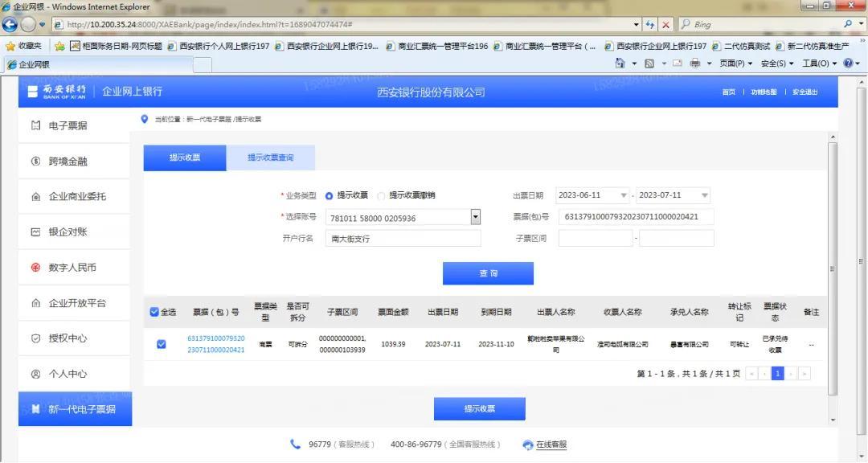The width and height of the screenshot is (868, 463).
Task: Click the second 子票区间 input field
Action: tap(677, 238)
